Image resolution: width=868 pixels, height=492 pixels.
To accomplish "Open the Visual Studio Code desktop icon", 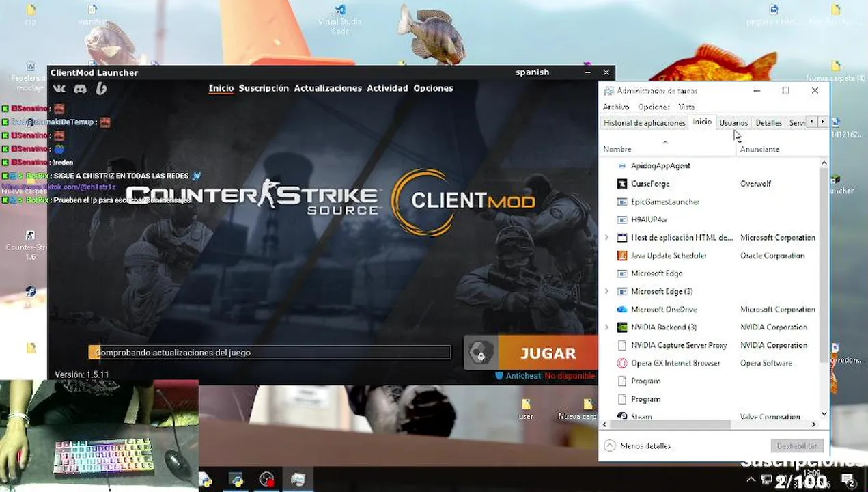I will tap(339, 20).
